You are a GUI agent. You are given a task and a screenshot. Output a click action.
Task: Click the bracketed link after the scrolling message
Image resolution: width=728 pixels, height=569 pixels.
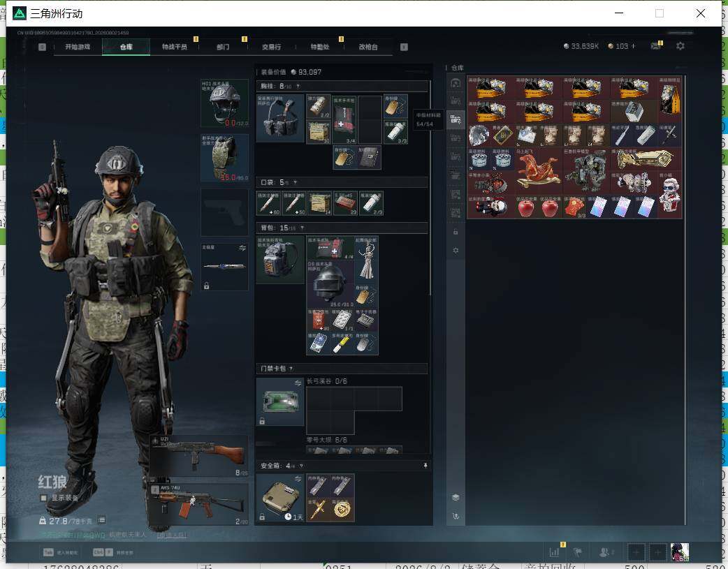pyautogui.click(x=172, y=535)
